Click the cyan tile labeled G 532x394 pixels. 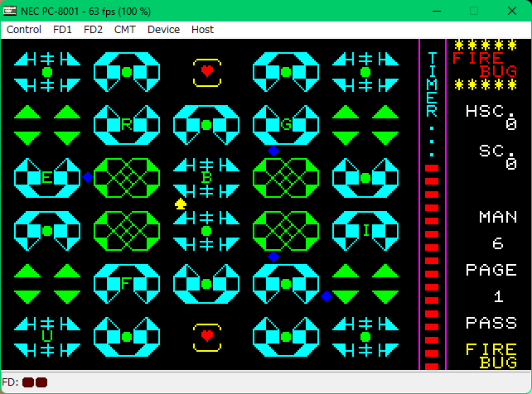(286, 125)
